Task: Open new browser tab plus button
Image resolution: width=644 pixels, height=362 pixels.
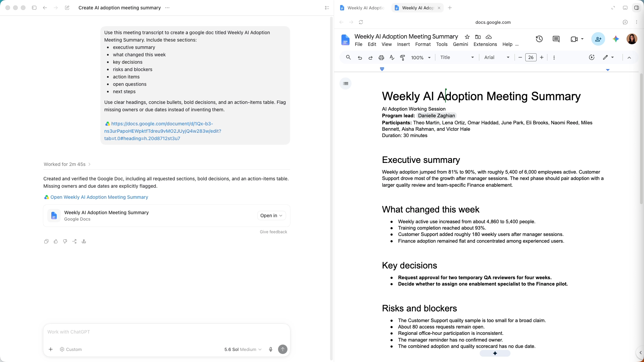Action: (x=450, y=8)
